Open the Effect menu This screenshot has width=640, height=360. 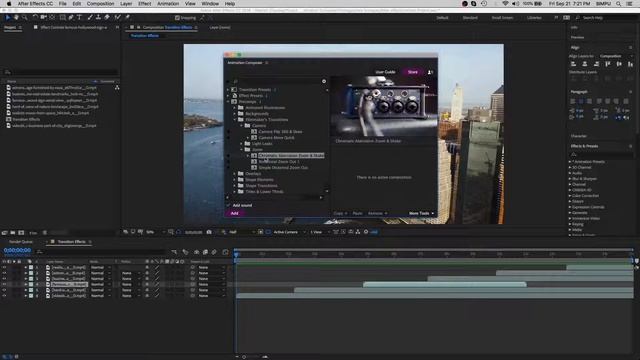tap(144, 4)
